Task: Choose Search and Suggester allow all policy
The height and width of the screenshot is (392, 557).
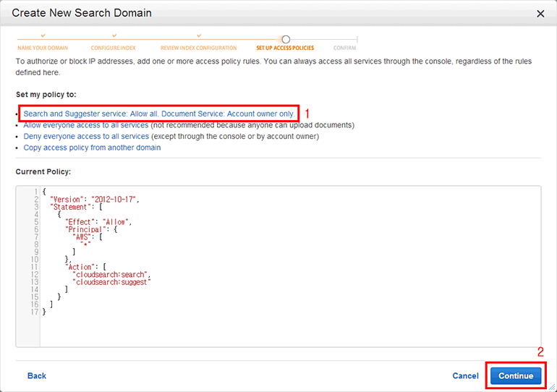Action: click(158, 114)
